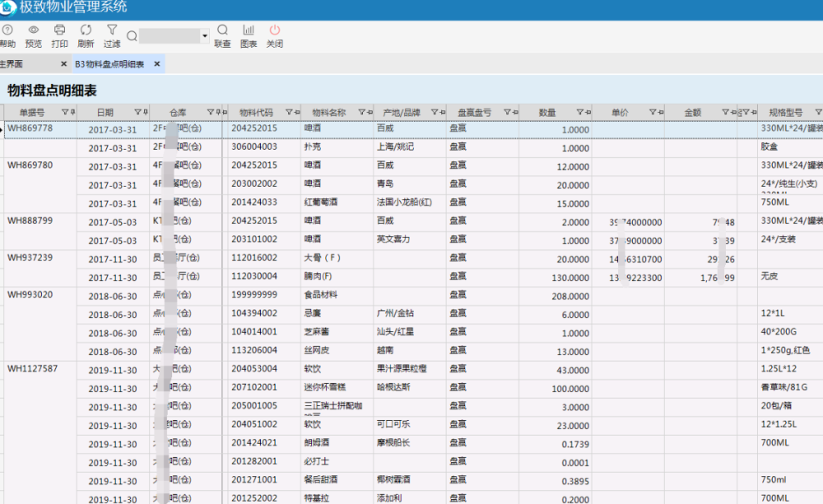Click the filter icon in 日期 column header

click(137, 113)
